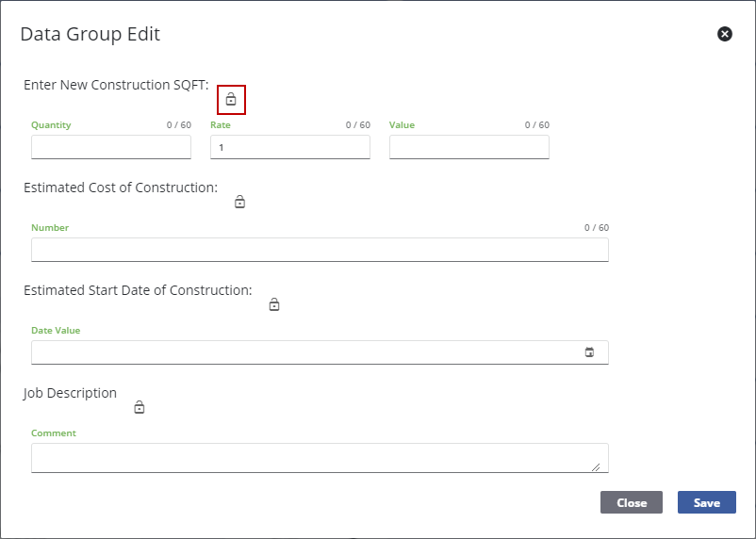Focus the Quantity input field

[x=111, y=147]
